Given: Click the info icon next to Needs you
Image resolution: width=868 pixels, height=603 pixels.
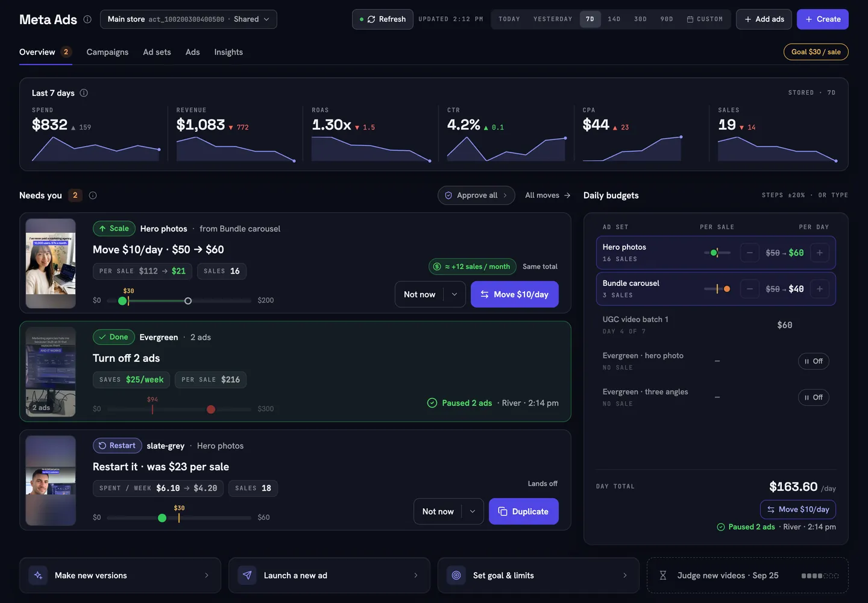Looking at the screenshot, I should (x=93, y=195).
